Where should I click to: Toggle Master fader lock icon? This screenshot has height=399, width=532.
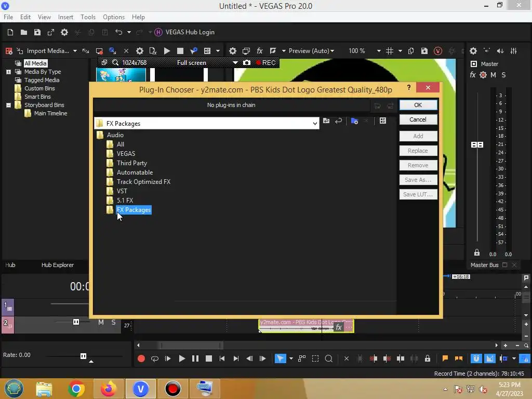click(x=477, y=253)
